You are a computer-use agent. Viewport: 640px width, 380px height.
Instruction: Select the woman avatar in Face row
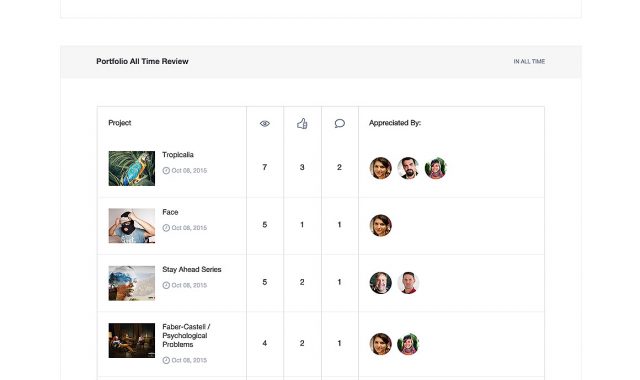[x=380, y=226]
